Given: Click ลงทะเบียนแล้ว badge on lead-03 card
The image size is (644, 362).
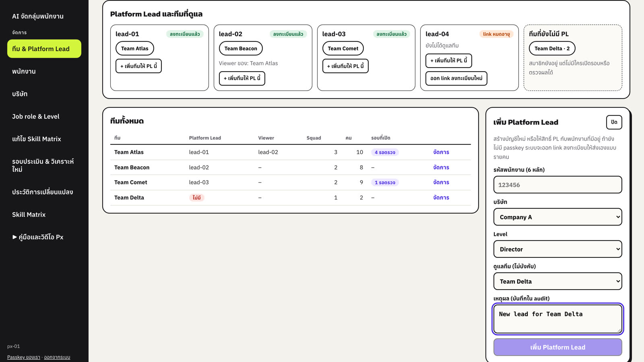Looking at the screenshot, I should tap(392, 34).
